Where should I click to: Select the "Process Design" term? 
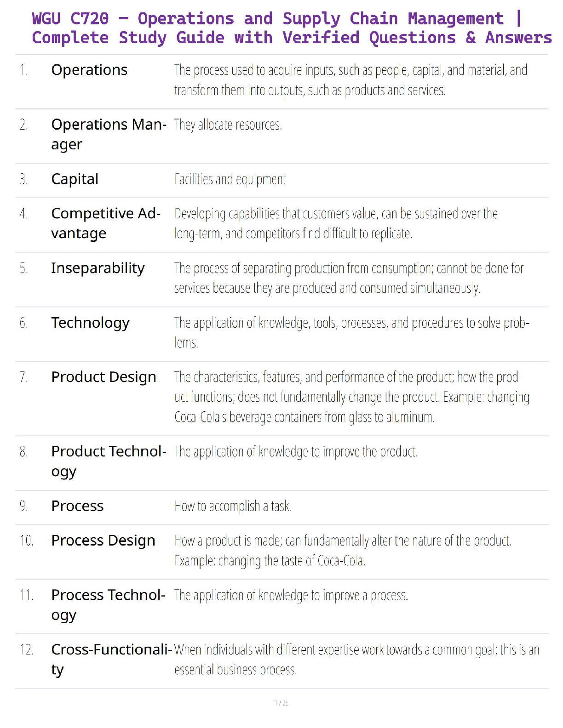[x=103, y=540]
